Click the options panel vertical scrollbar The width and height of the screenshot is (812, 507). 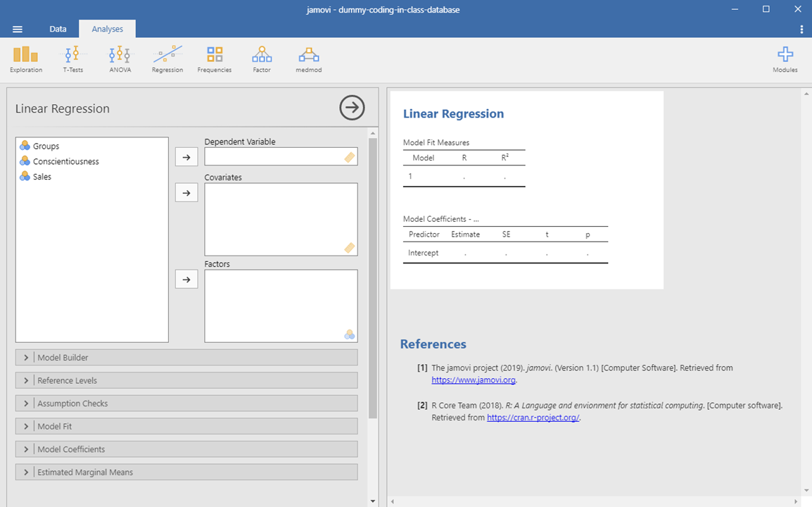click(x=373, y=278)
